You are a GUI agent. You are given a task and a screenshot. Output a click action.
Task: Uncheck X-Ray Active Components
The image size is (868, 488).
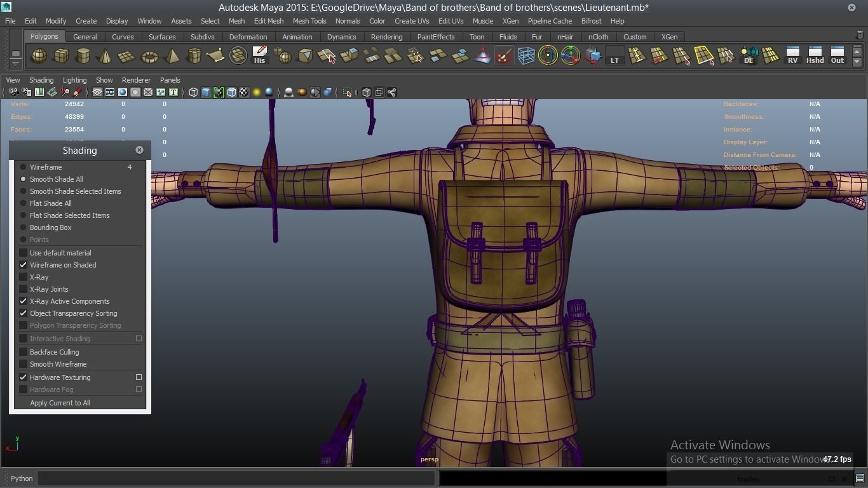24,301
